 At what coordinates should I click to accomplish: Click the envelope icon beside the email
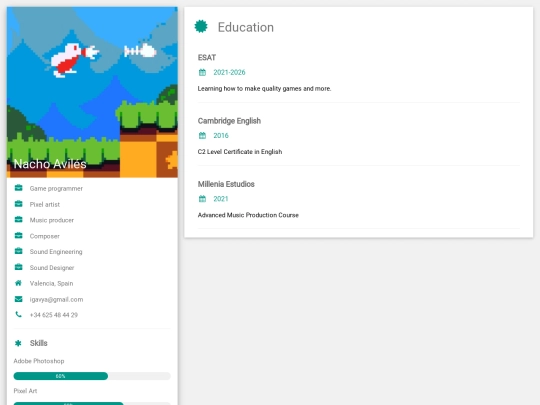click(x=19, y=299)
